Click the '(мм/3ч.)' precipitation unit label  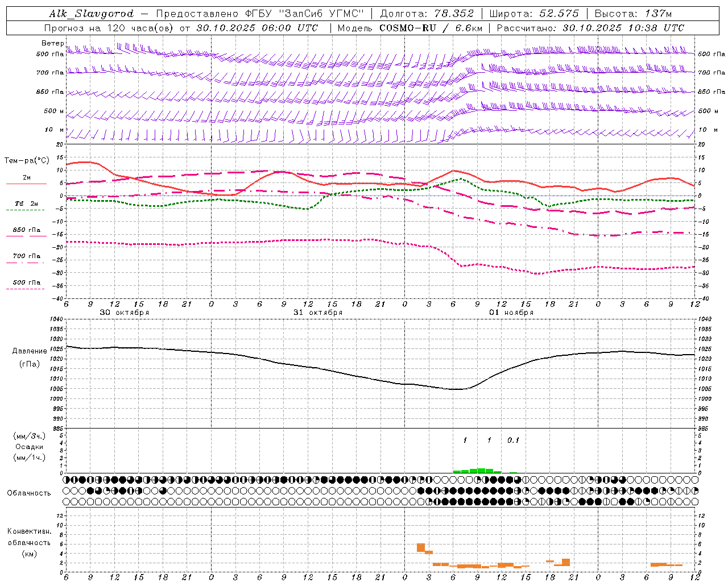click(30, 436)
